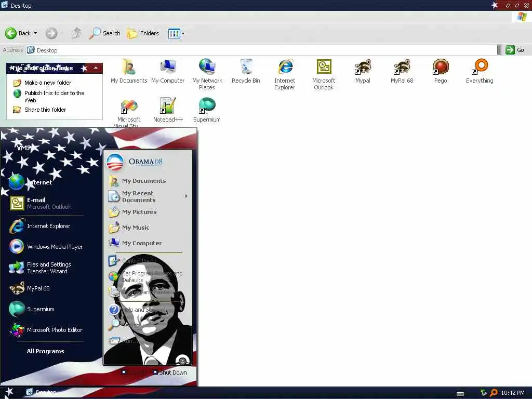Open My Documents desktop icon in Explorer window
The width and height of the screenshot is (532, 399).
[129, 71]
